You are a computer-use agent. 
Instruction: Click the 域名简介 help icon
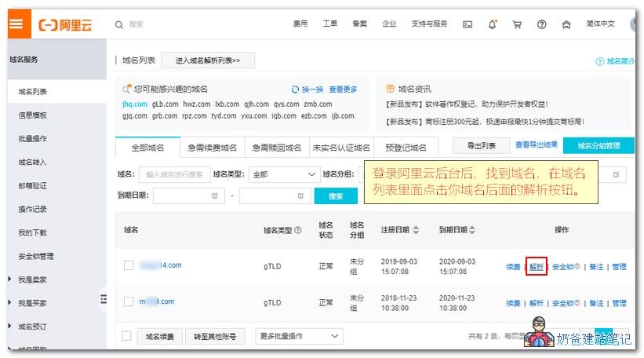click(x=599, y=62)
